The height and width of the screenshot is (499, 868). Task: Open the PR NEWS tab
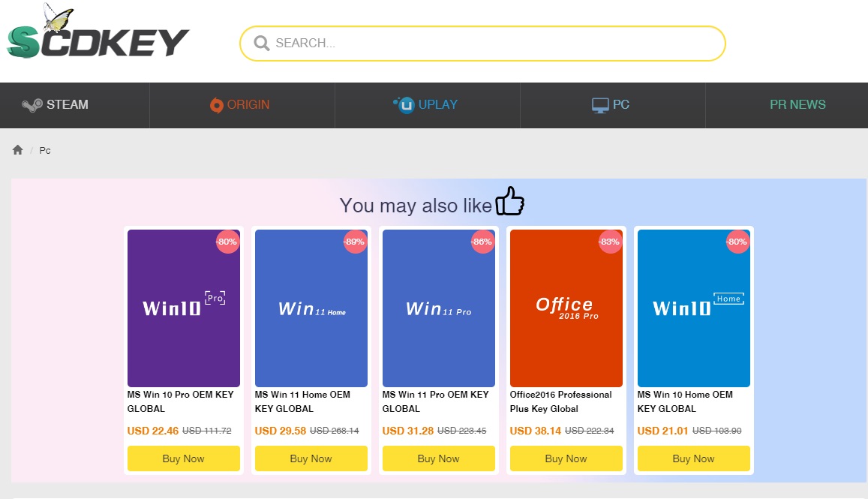click(797, 104)
